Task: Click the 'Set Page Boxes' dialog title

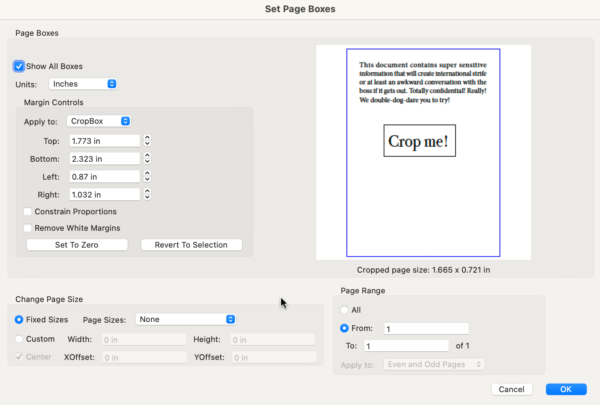Action: 300,9
